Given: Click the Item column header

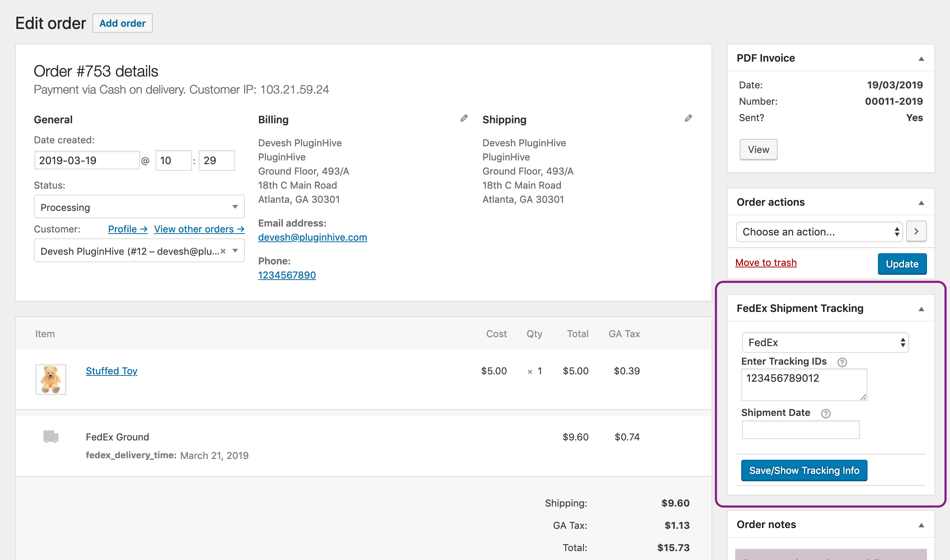Looking at the screenshot, I should pyautogui.click(x=45, y=334).
